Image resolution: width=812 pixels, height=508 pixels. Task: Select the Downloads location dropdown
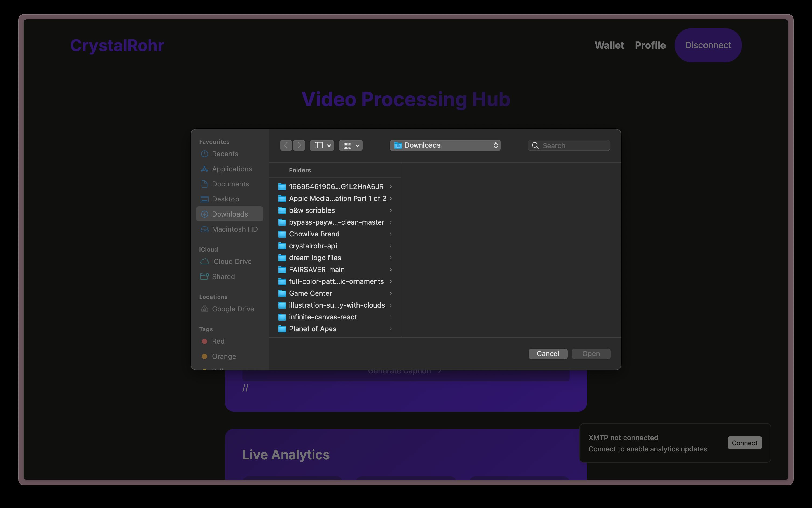(445, 145)
